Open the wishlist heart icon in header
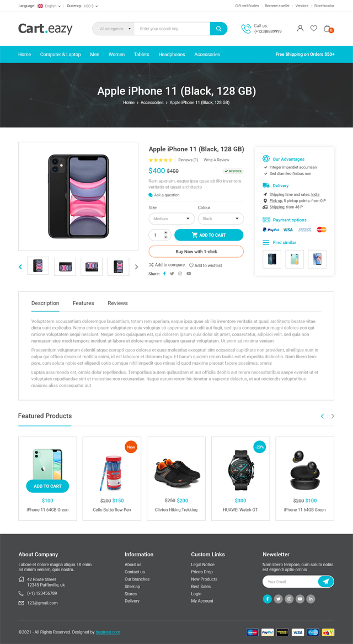The height and width of the screenshot is (644, 353). pyautogui.click(x=314, y=28)
